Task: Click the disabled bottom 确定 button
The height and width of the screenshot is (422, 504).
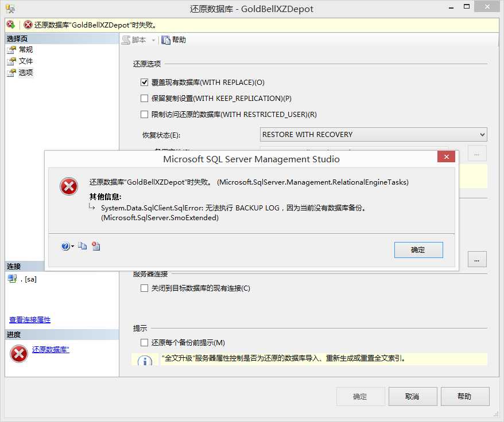Action: (360, 397)
